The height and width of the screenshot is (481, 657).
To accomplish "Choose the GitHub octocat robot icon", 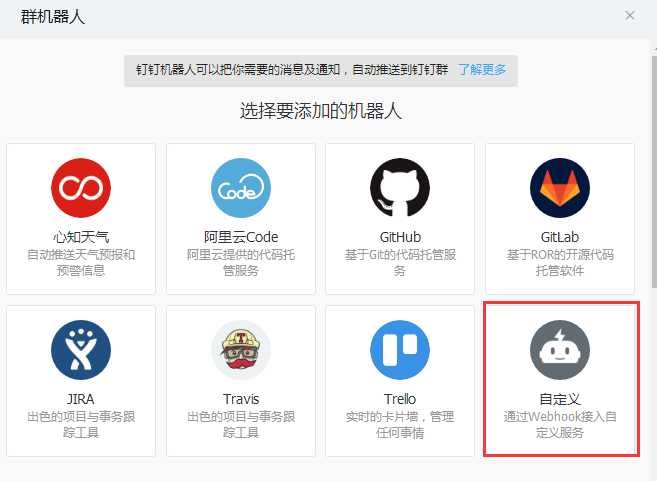I will 400,188.
